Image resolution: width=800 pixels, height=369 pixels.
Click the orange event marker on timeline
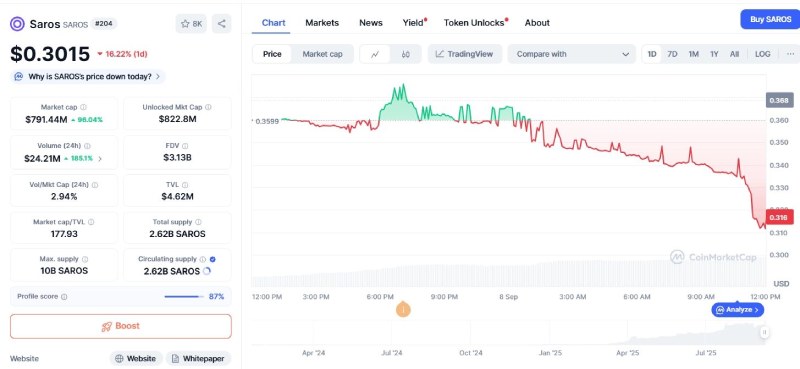(x=403, y=309)
